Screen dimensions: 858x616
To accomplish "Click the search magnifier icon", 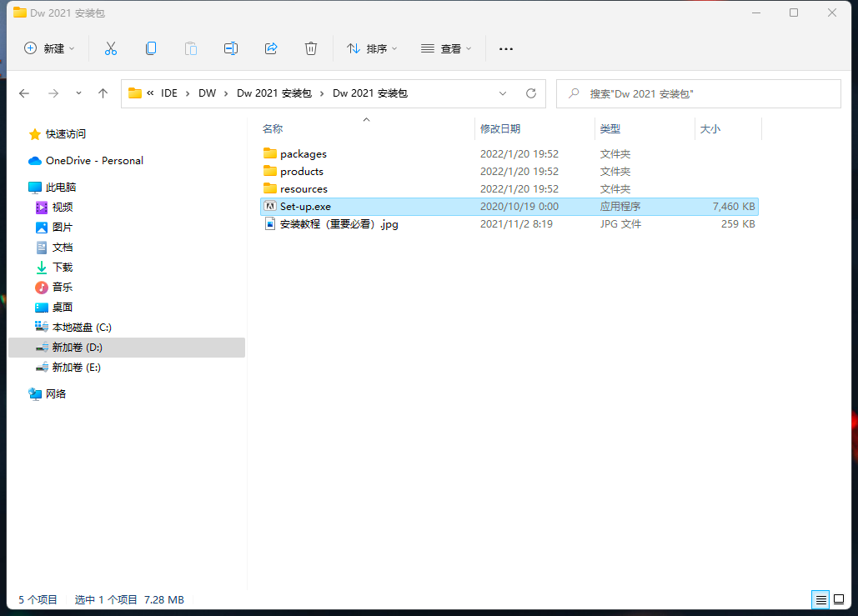I will tap(574, 93).
